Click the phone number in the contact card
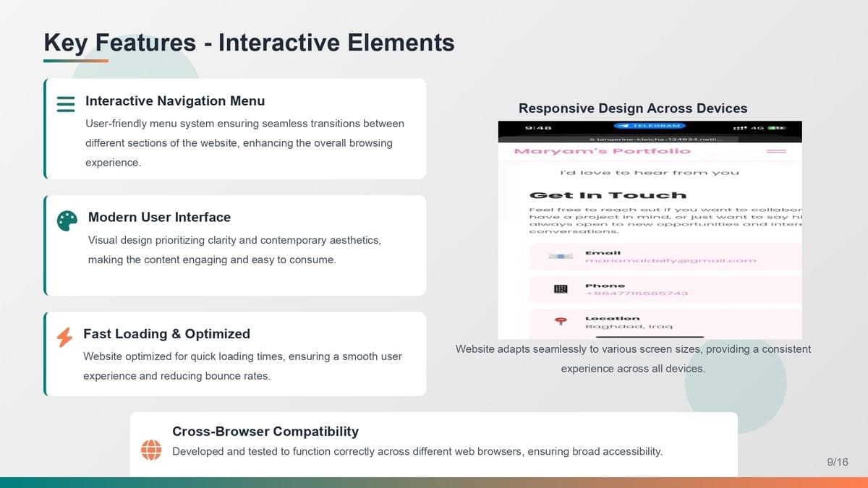Image resolution: width=868 pixels, height=488 pixels. pyautogui.click(x=637, y=294)
